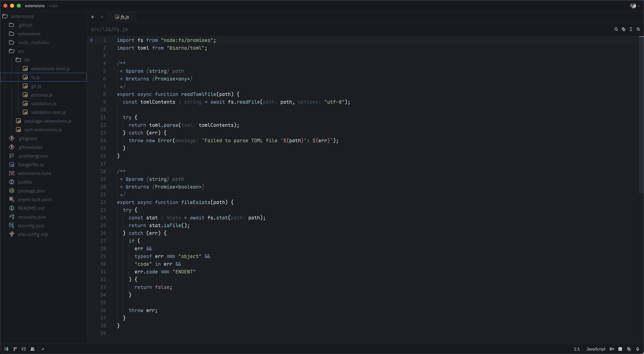Open editor controls sliders icon

point(638,29)
